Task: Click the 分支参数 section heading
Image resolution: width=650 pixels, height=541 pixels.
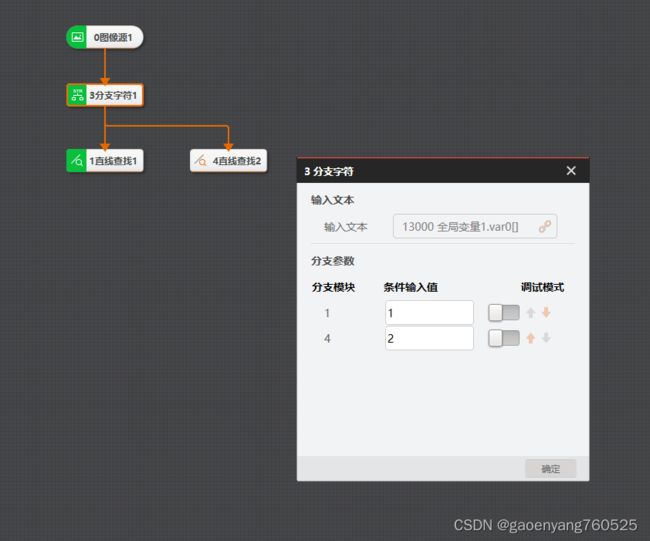Action: click(332, 261)
